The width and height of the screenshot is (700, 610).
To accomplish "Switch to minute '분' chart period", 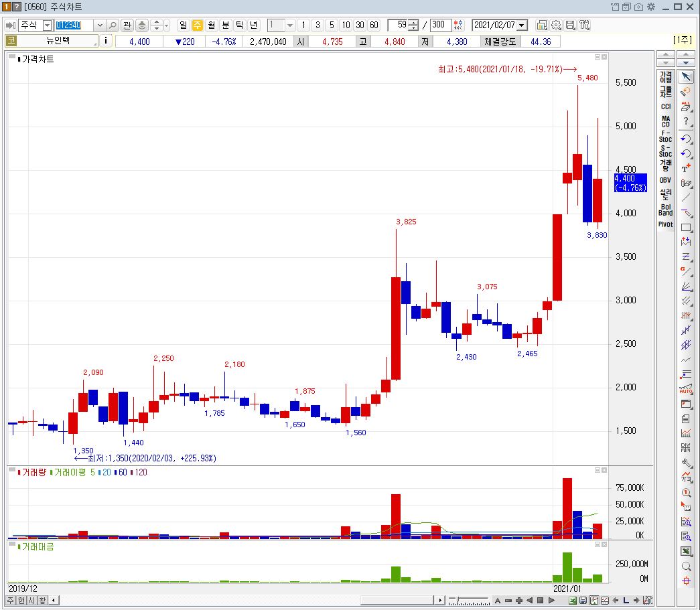I will point(226,25).
